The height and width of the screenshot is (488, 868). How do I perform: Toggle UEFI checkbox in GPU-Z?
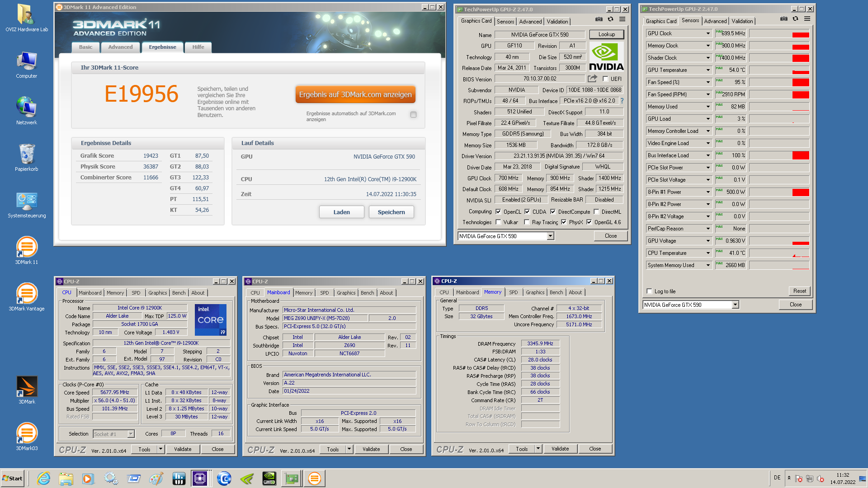[605, 79]
